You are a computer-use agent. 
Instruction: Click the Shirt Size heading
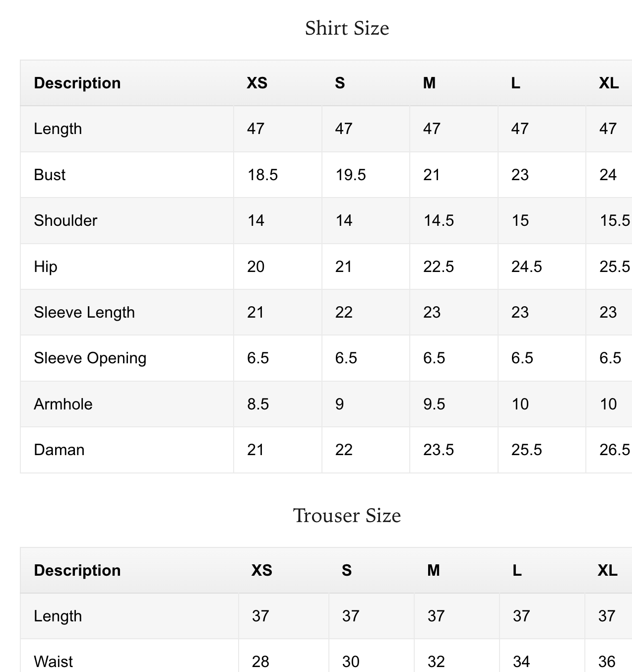[x=347, y=28]
